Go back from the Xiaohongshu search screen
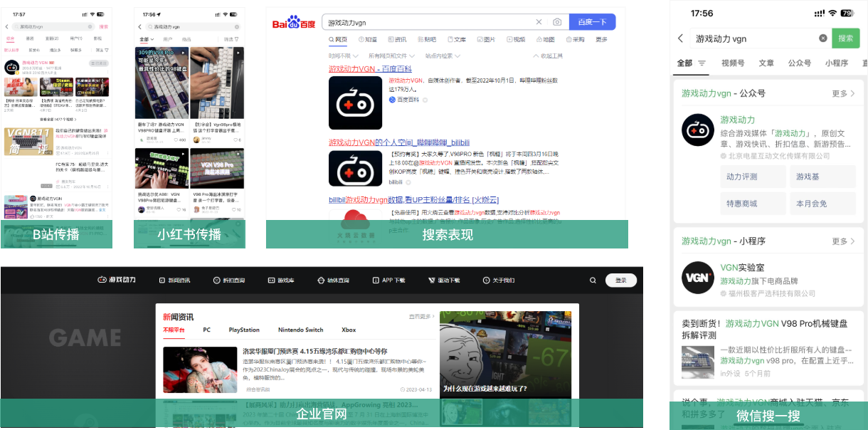The height and width of the screenshot is (430, 868). pyautogui.click(x=139, y=26)
